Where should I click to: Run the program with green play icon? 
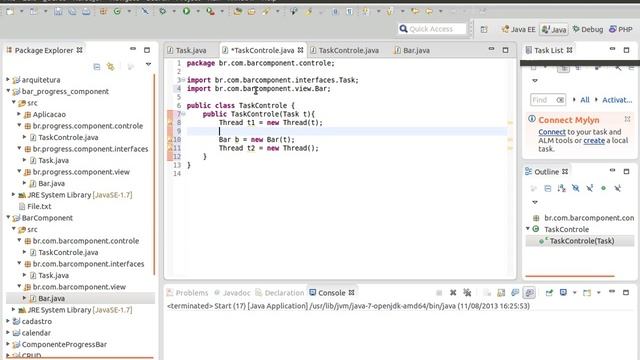point(187,11)
